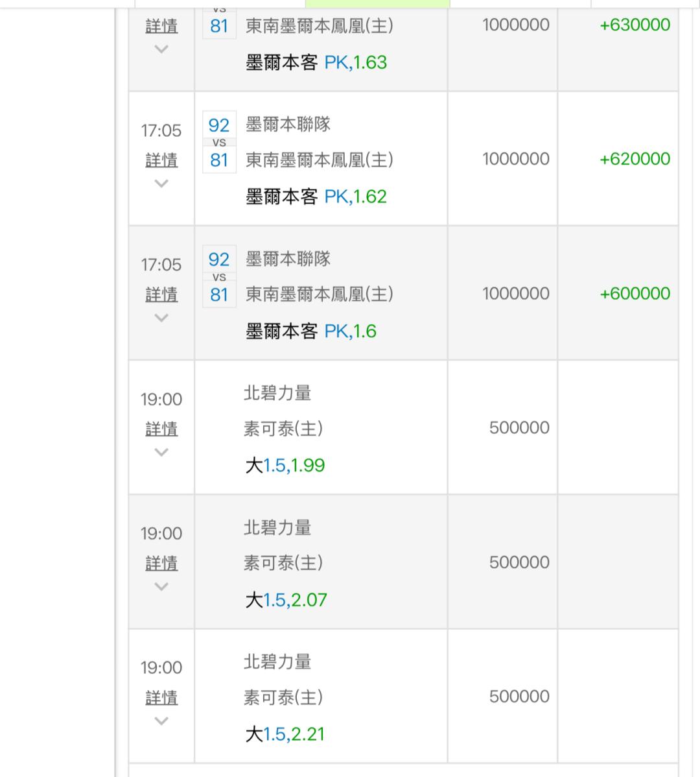Open 詳情 for the PK,1.63 bet

click(x=161, y=26)
